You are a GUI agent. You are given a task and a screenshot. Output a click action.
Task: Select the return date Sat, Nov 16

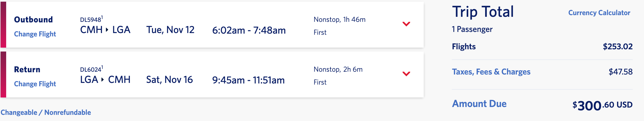click(x=169, y=80)
